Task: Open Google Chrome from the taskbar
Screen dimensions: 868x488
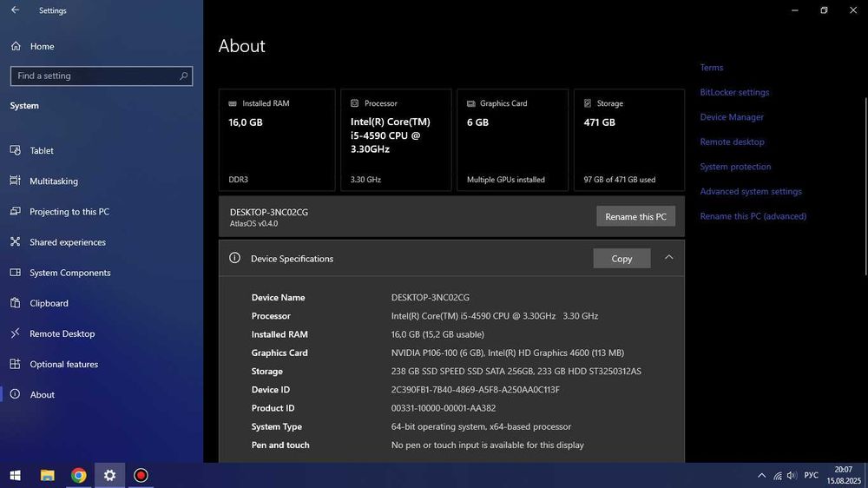Action: coord(79,475)
